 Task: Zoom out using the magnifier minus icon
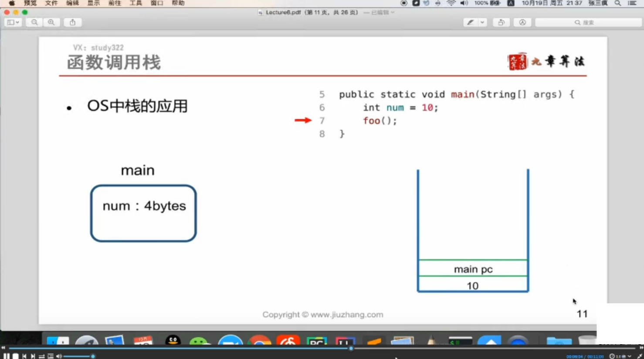[34, 22]
